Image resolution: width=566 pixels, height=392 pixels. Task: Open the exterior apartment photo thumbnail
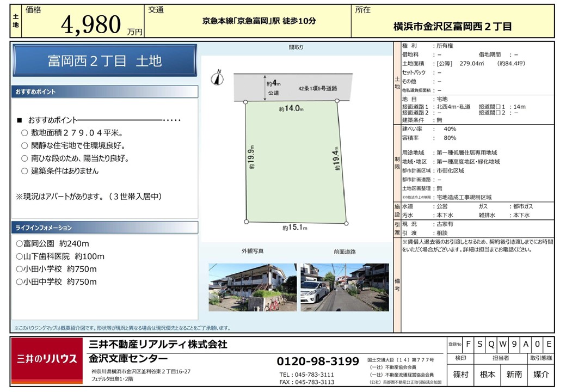click(253, 287)
